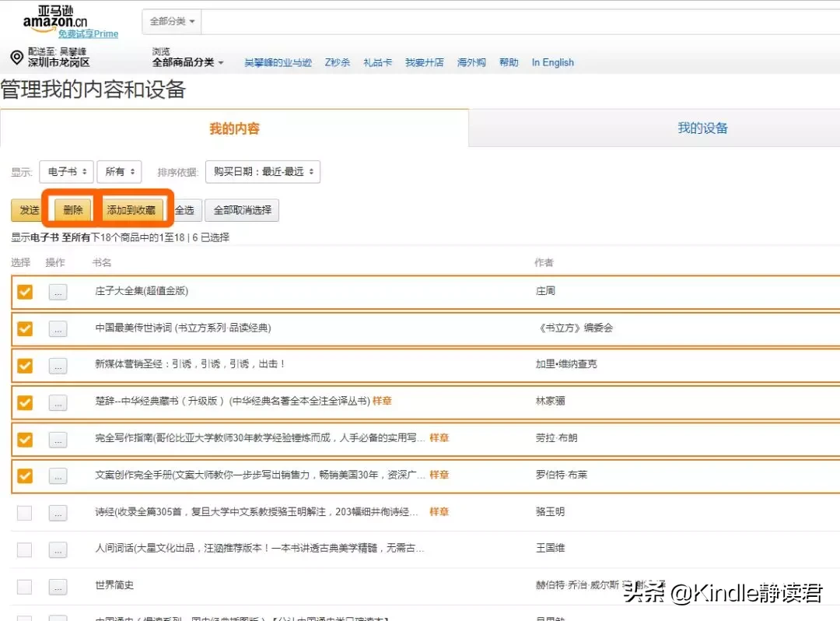Screen dimensions: 840x621
Task: Click the 添加到收藏 button
Action: [x=134, y=209]
